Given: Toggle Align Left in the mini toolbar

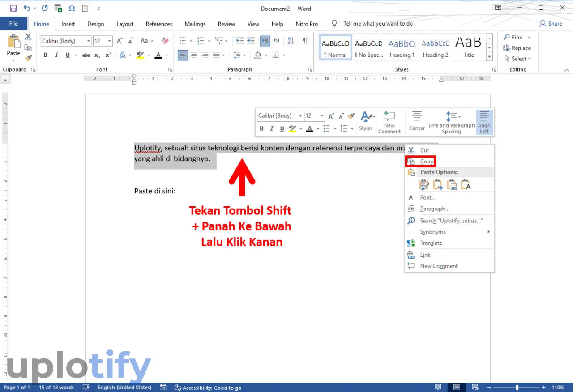Looking at the screenshot, I should click(x=484, y=123).
